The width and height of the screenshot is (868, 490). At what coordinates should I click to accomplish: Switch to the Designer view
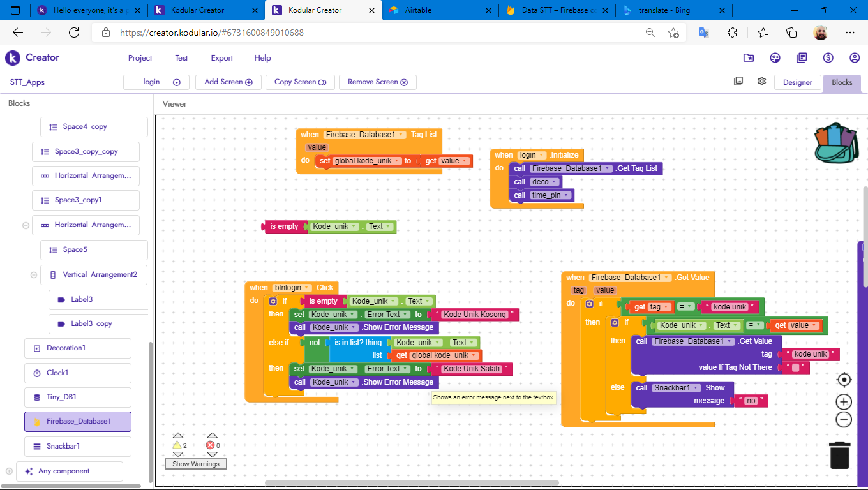tap(797, 82)
